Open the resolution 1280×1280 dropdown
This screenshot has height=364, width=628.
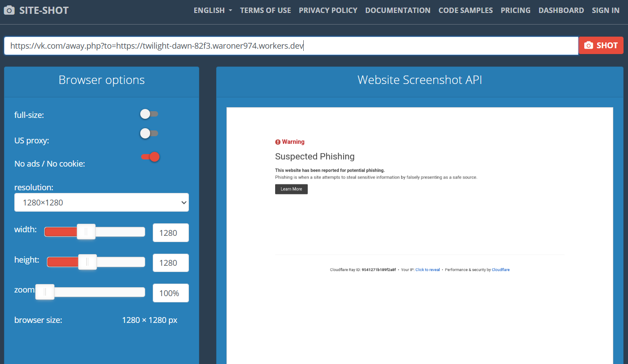(x=101, y=202)
